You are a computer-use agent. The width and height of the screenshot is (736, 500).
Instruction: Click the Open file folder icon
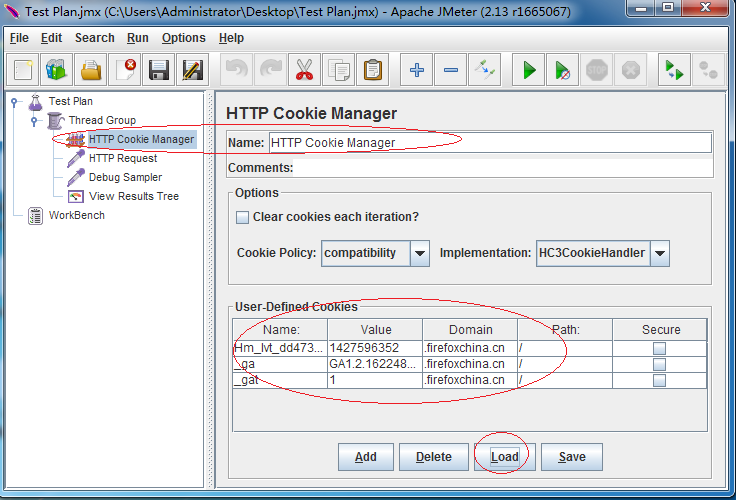91,70
